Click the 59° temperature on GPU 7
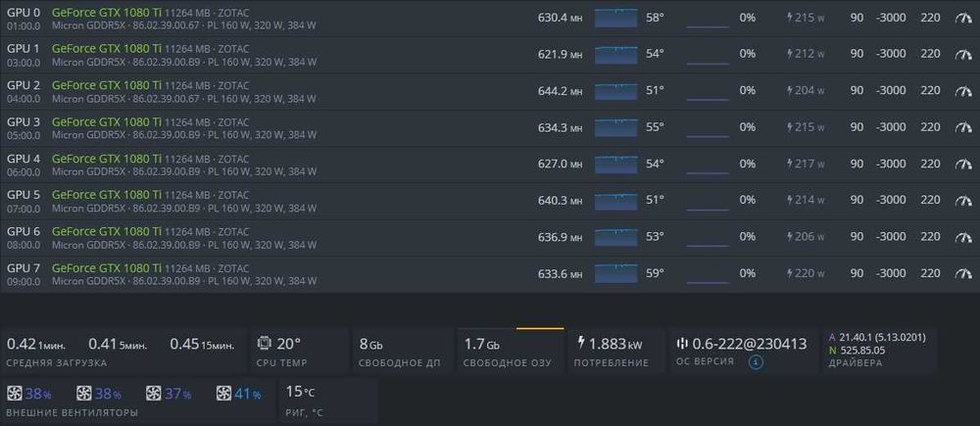980x426 pixels. coord(655,273)
